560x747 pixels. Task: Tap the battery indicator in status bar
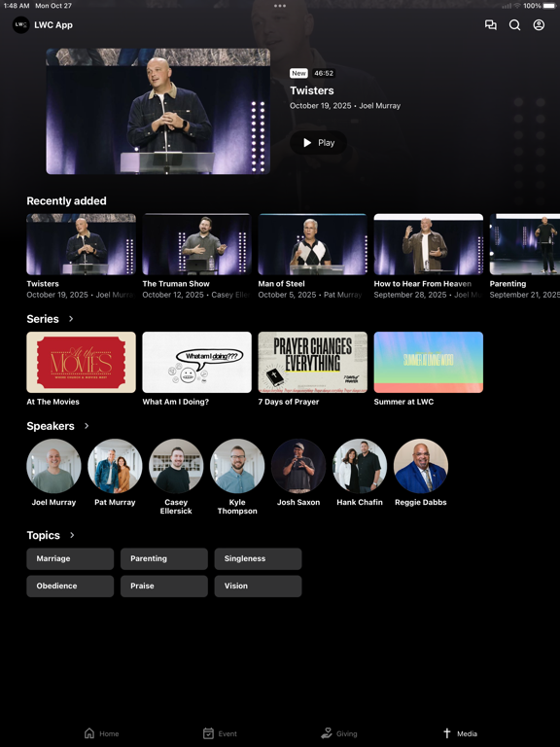point(549,6)
